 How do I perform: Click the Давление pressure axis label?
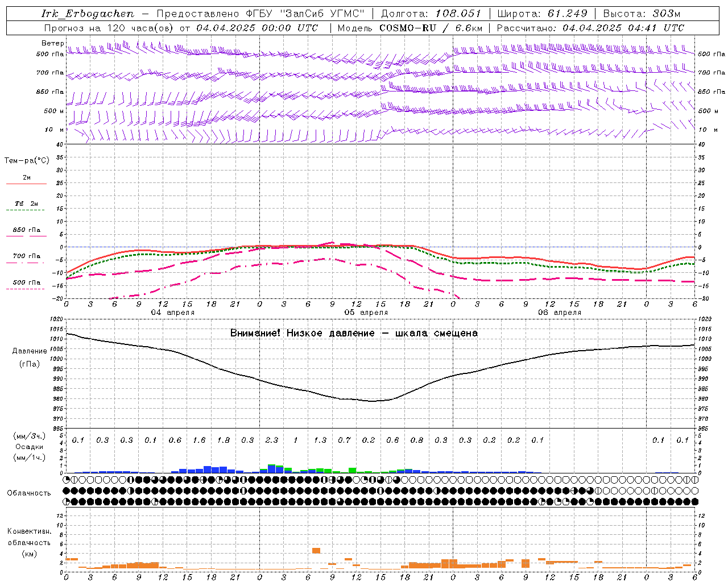(30, 351)
